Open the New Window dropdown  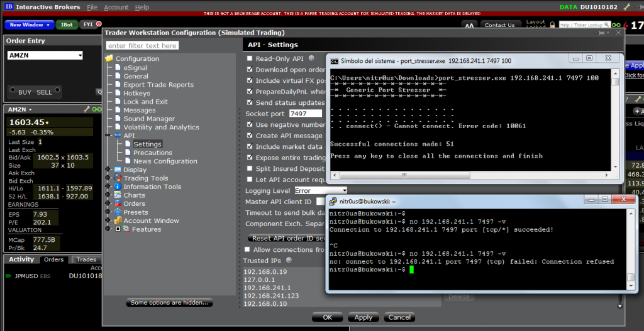(30, 24)
